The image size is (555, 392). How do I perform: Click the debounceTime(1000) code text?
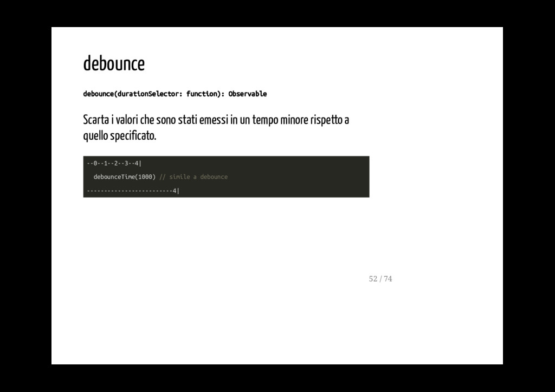[x=124, y=177]
